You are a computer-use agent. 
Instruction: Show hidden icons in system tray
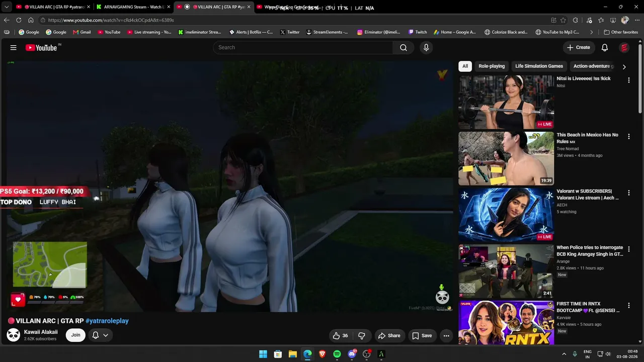click(564, 354)
